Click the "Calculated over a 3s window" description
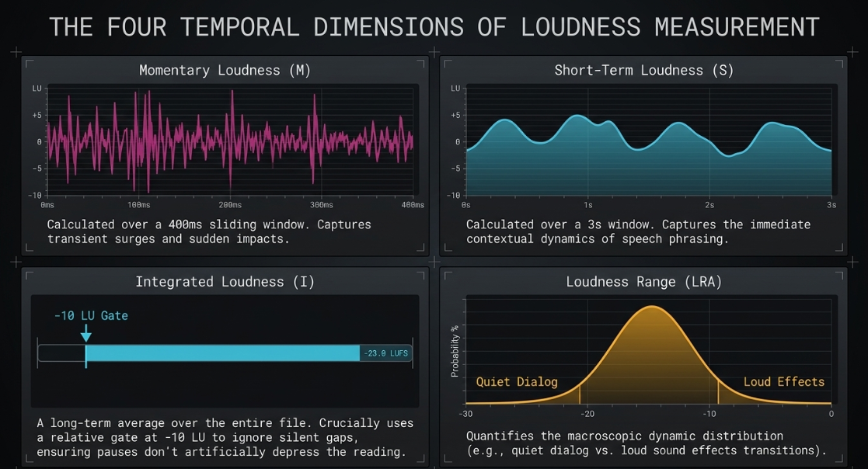 coord(638,231)
